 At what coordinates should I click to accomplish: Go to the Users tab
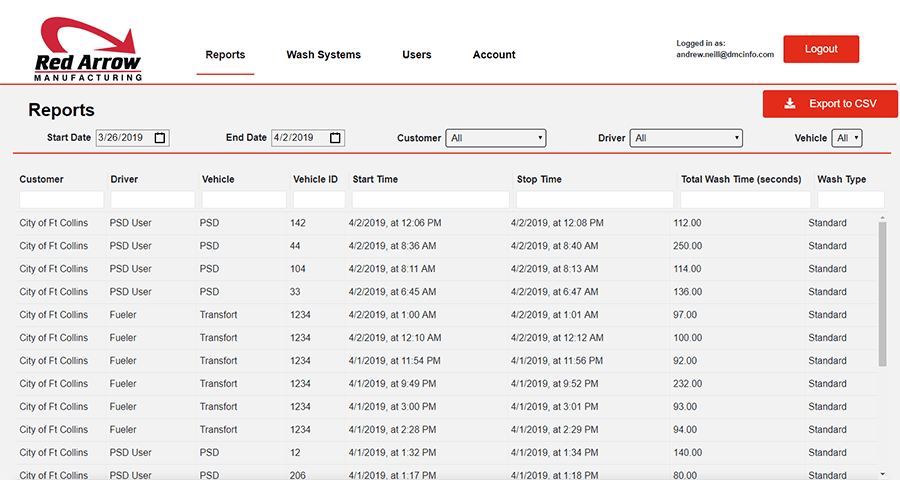tap(417, 55)
